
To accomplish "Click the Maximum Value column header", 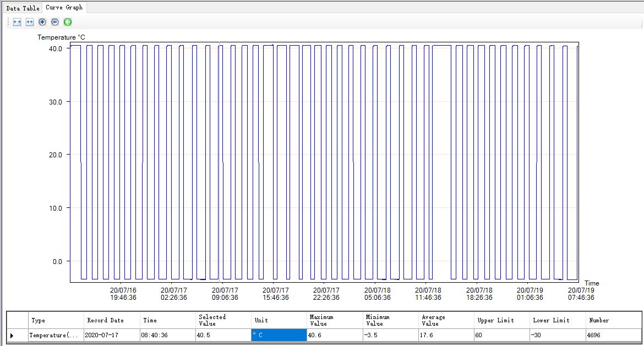I will click(335, 320).
